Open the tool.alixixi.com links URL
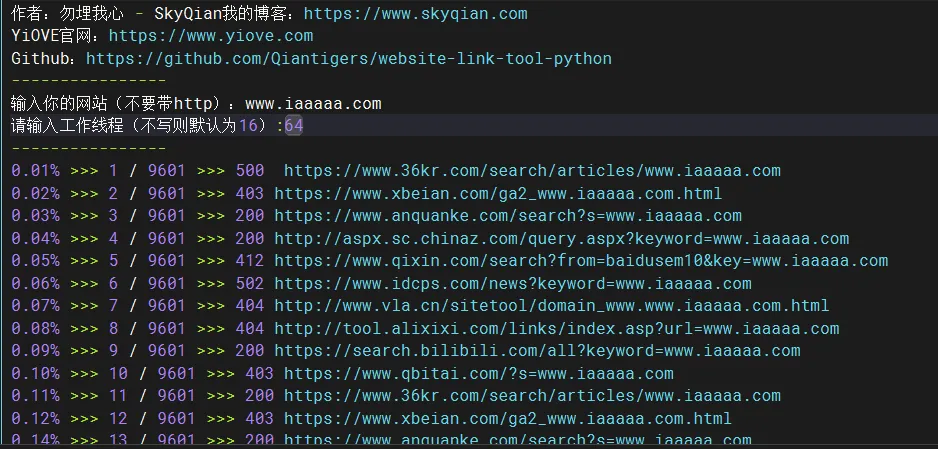The width and height of the screenshot is (938, 449). tap(556, 328)
